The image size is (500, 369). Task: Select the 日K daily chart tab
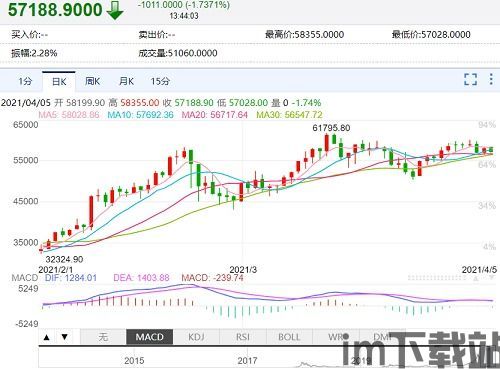pos(59,82)
